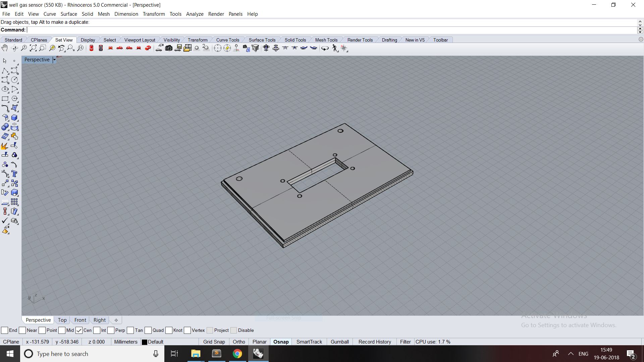
Task: Expand the Perspective viewport label
Action: [54, 60]
